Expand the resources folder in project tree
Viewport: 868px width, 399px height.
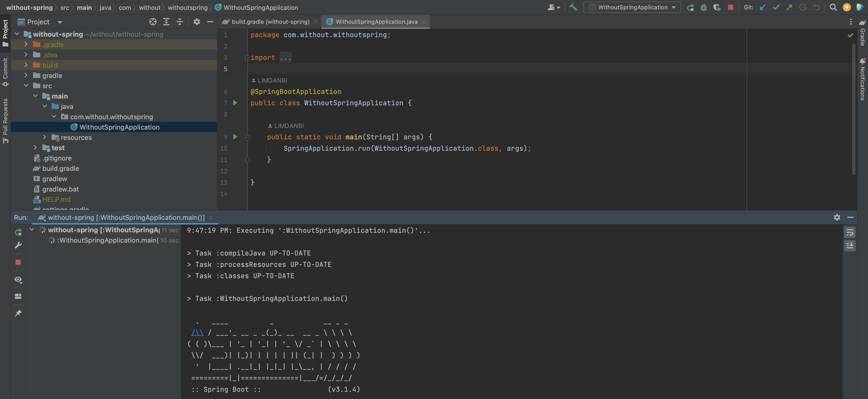(x=44, y=137)
